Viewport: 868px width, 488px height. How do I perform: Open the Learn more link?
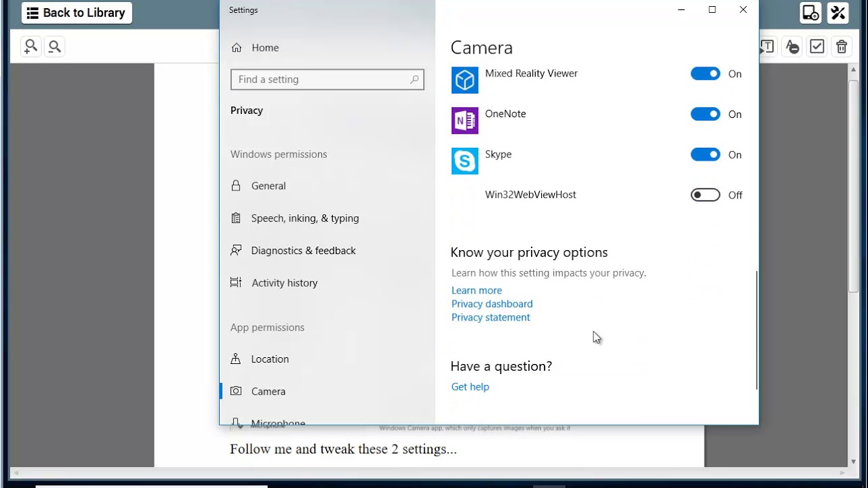pyautogui.click(x=477, y=290)
